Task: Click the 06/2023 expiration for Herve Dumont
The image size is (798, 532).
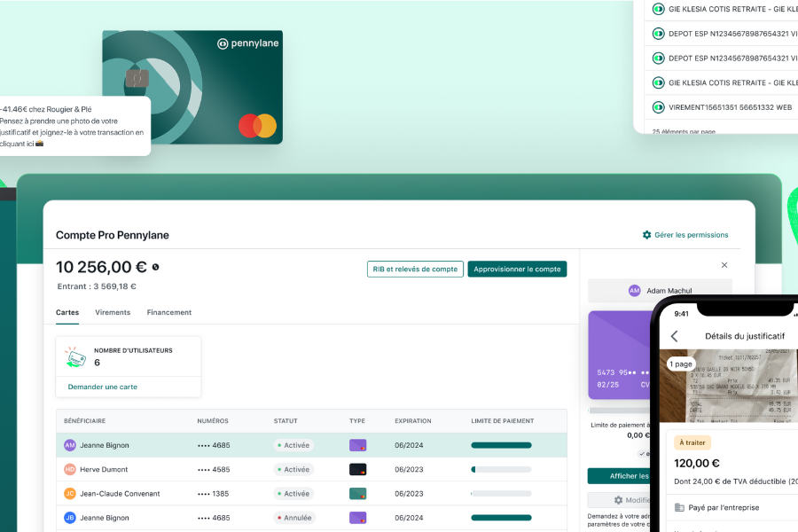Action: tap(409, 469)
